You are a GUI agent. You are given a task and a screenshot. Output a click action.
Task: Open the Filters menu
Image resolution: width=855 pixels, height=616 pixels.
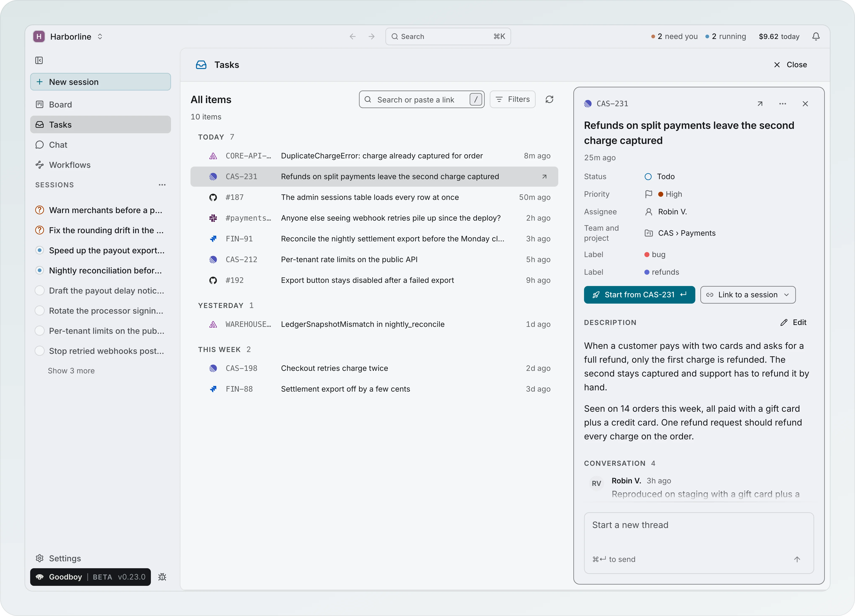point(512,100)
